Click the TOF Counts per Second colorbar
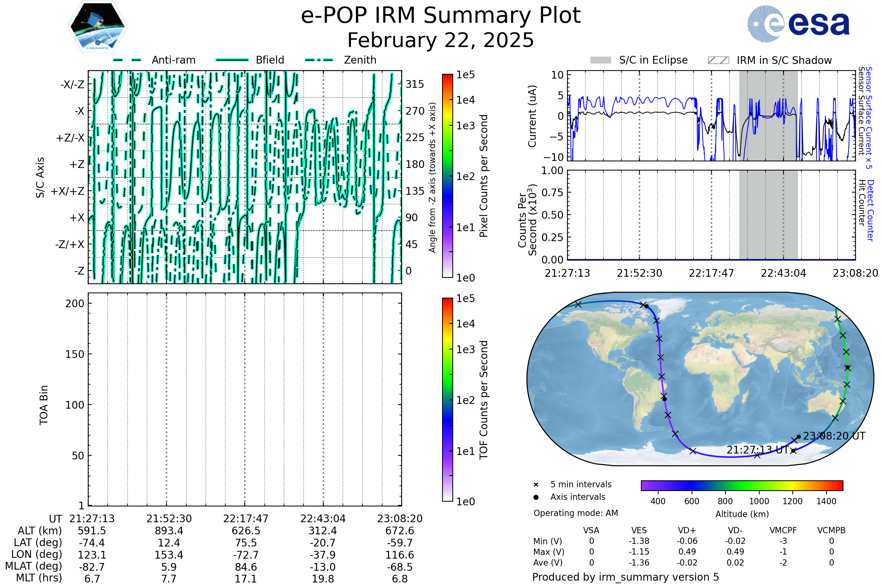This screenshot has height=588, width=882. pyautogui.click(x=447, y=399)
